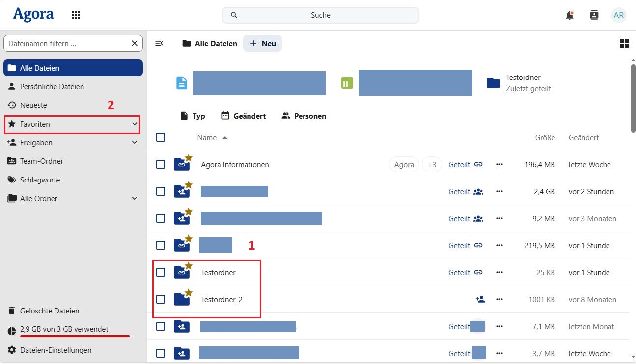Open the app launcher grid icon
Screen dimensions: 636x364
coord(76,15)
